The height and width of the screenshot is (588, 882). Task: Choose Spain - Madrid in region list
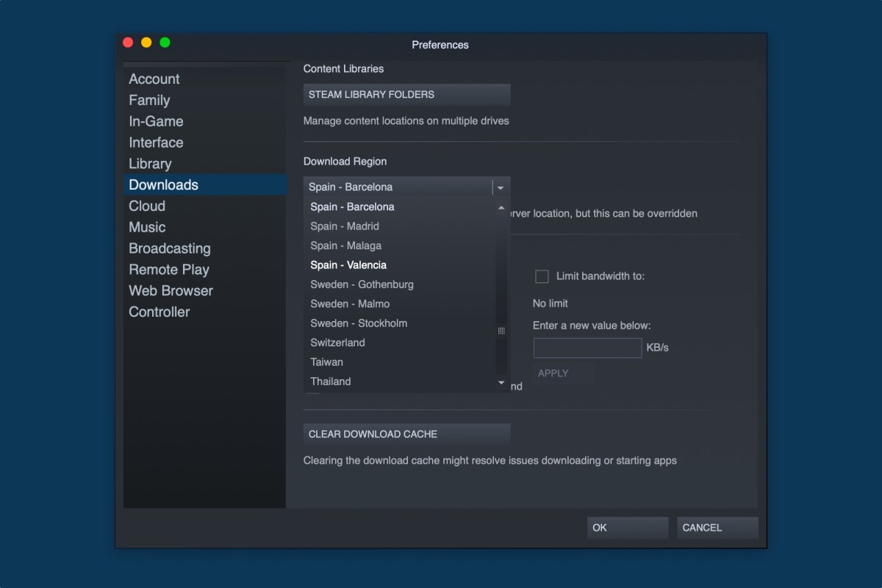click(400, 226)
